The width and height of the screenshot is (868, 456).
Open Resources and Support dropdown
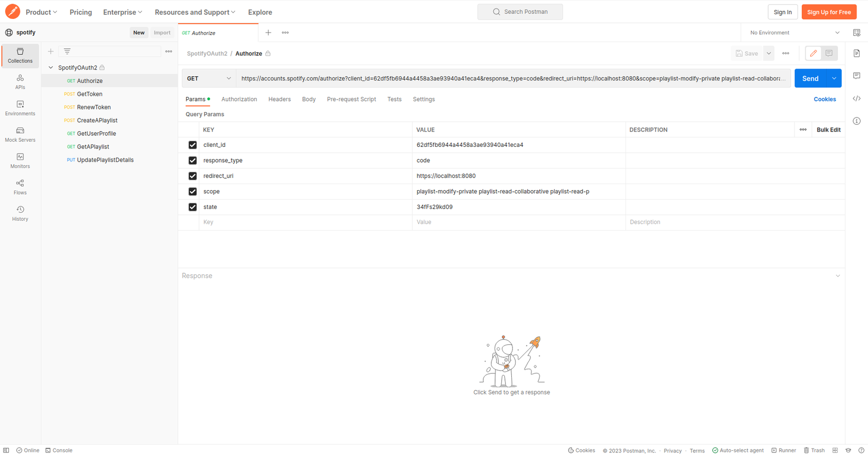click(x=195, y=12)
